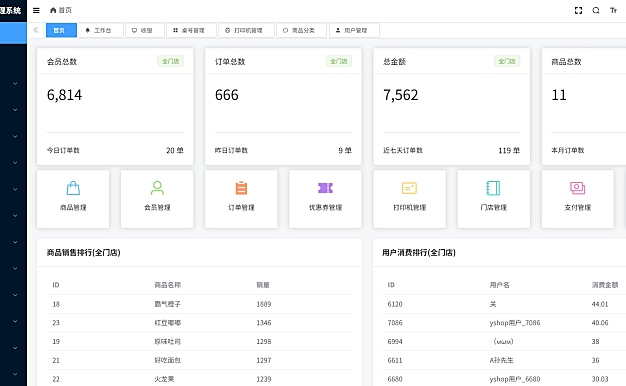Image resolution: width=626 pixels, height=386 pixels.
Task: Click the 消费金额 column header
Action: (x=605, y=285)
